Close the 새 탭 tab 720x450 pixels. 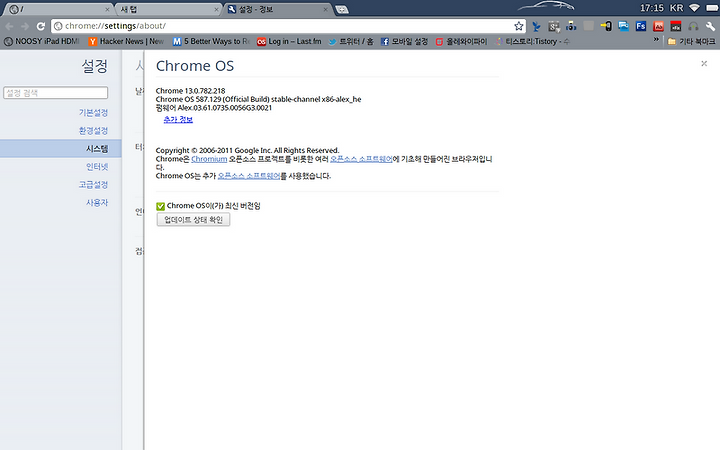tap(216, 9)
